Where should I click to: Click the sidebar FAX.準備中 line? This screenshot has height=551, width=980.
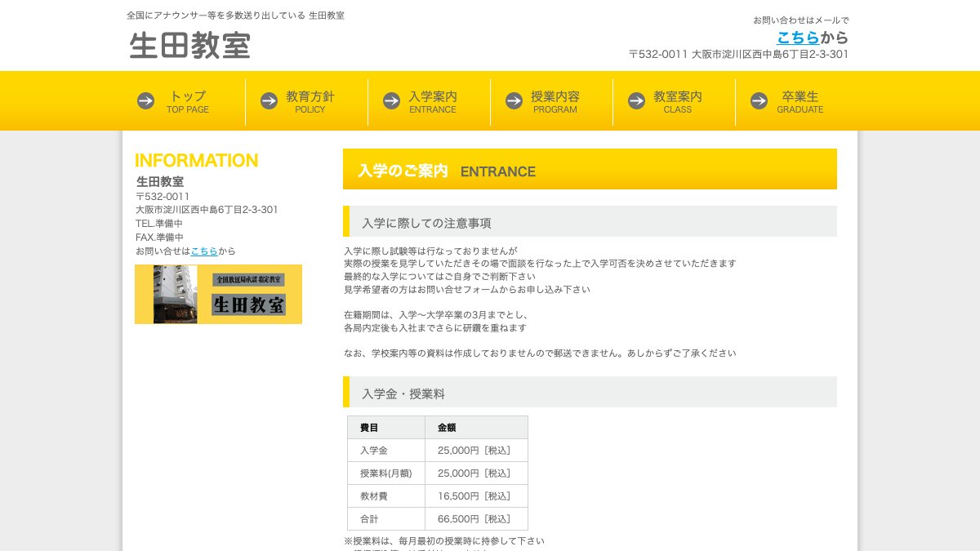coord(159,238)
